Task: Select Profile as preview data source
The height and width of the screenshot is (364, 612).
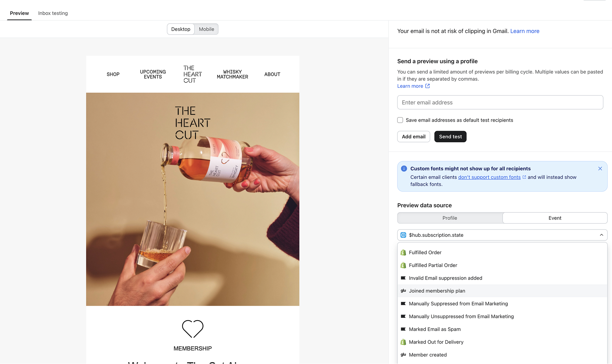Action: [450, 218]
